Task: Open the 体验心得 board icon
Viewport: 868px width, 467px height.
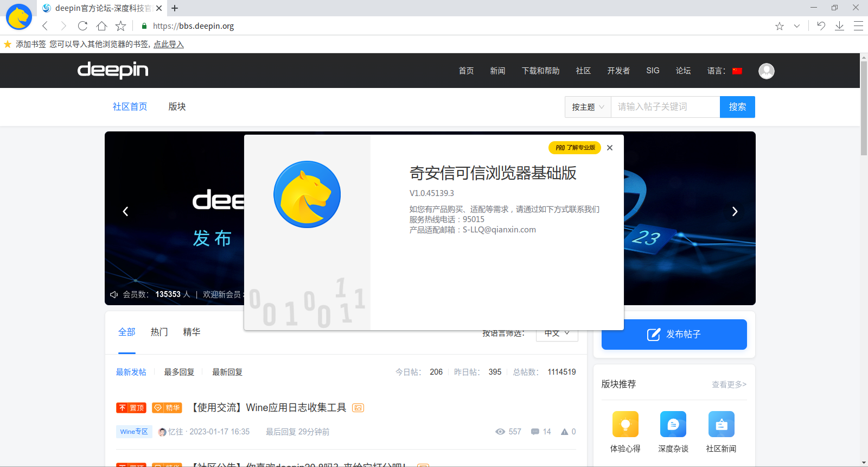Action: click(625, 424)
